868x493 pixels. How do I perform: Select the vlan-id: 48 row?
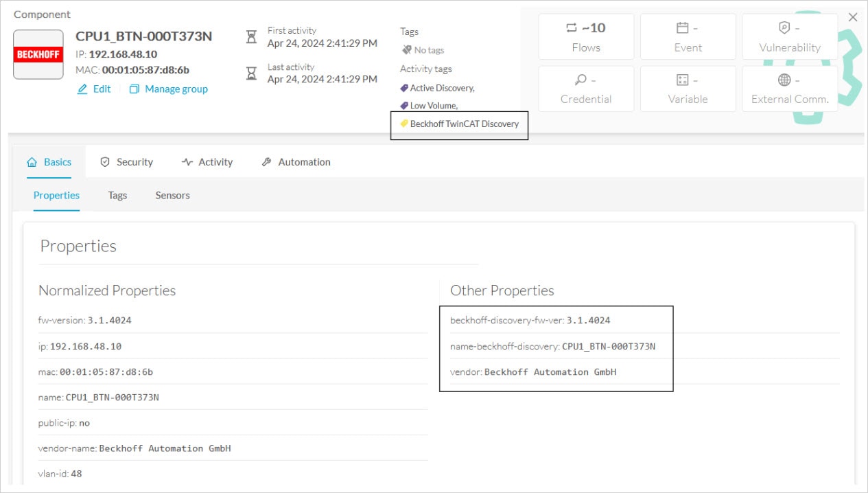233,474
